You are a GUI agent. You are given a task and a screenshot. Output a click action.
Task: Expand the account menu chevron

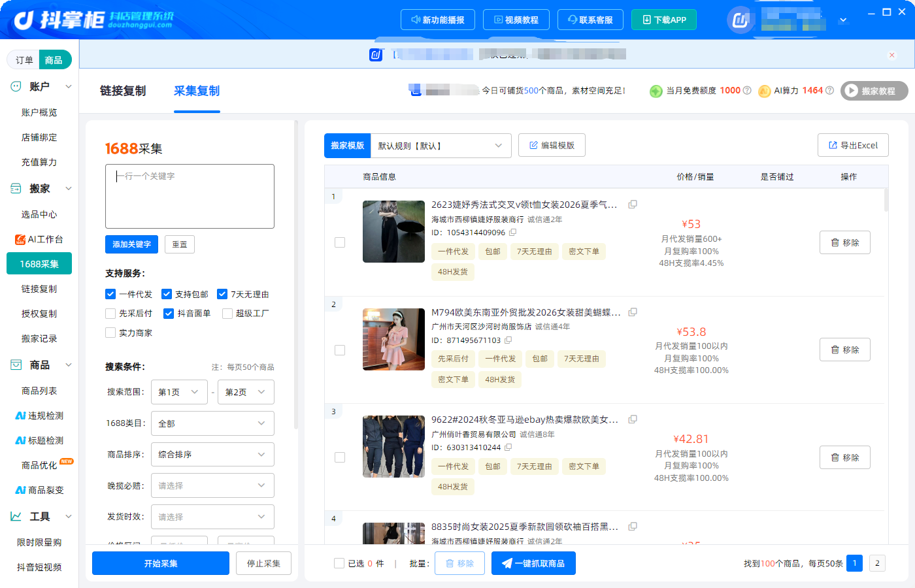tap(843, 20)
